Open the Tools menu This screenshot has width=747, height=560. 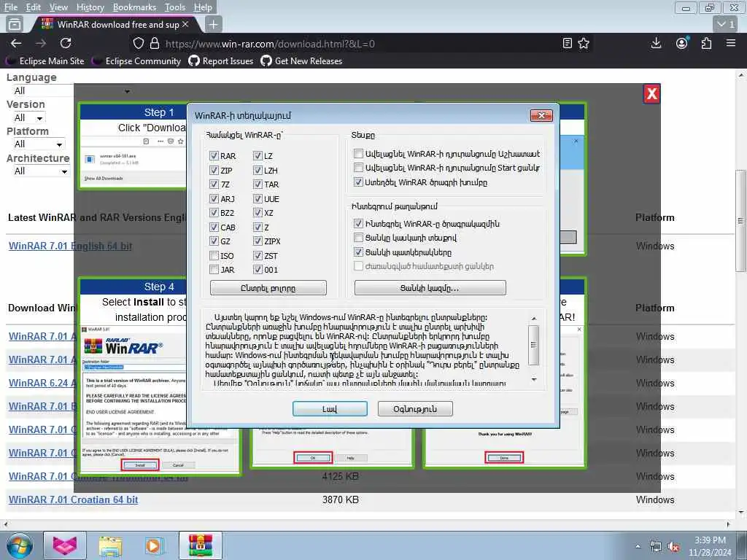click(175, 7)
